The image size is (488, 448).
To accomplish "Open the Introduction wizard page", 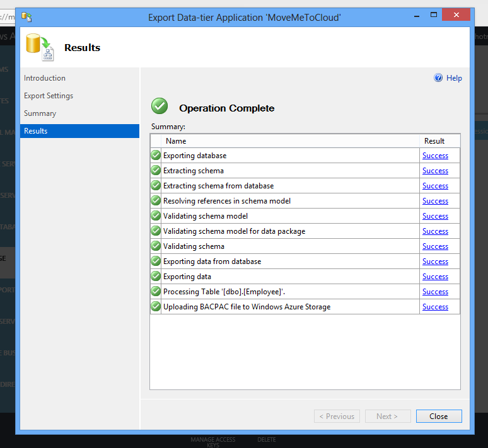I will [x=45, y=78].
